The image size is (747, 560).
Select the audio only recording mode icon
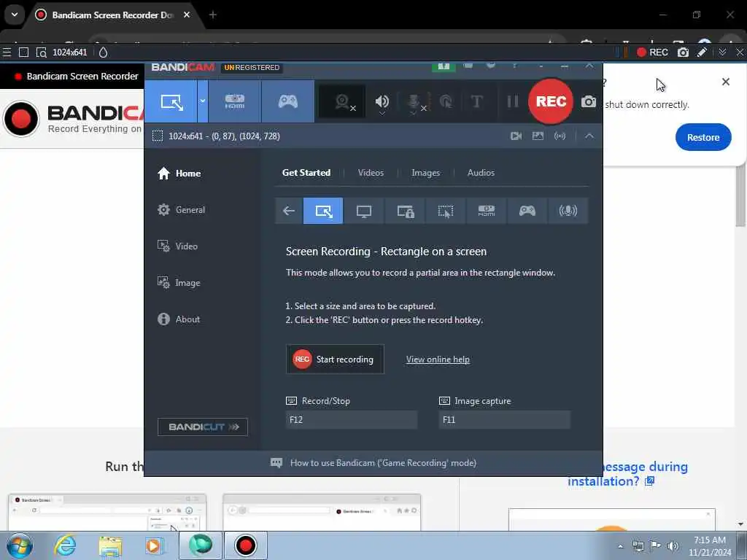click(568, 211)
